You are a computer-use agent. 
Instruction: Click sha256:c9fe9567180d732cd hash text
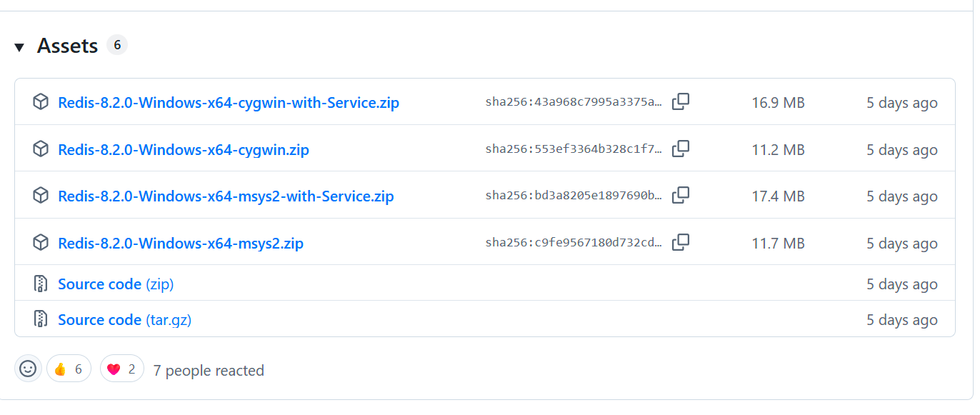[x=574, y=243]
